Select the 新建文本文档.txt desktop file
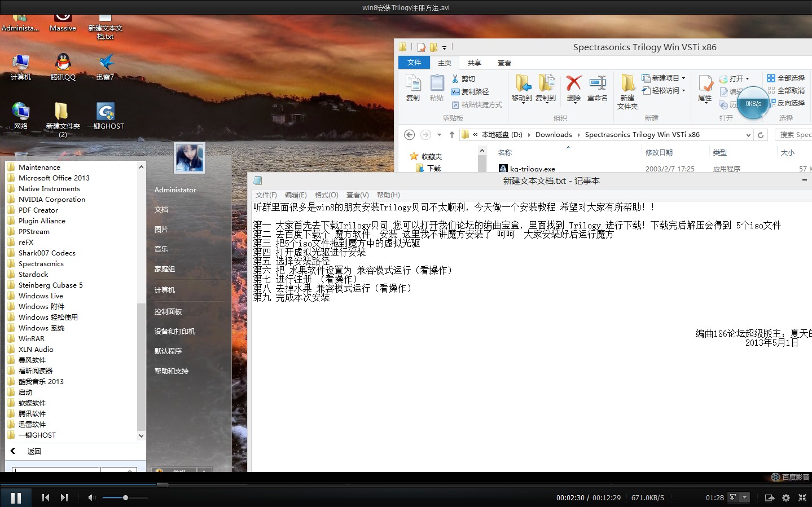 click(105, 27)
